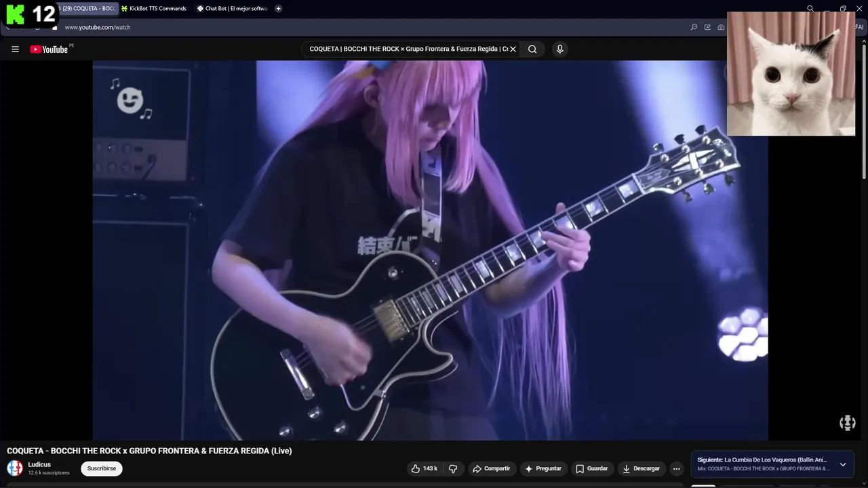Click the magnifier search button
The width and height of the screenshot is (868, 488).
pyautogui.click(x=532, y=49)
